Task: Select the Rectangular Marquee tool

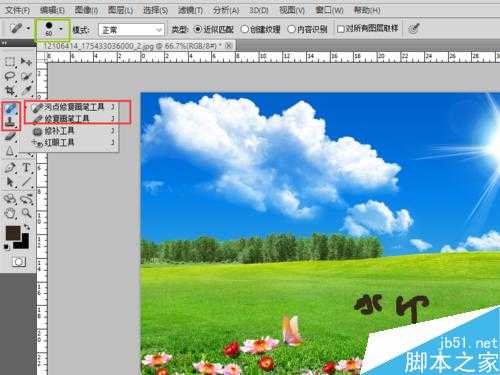Action: [10, 62]
